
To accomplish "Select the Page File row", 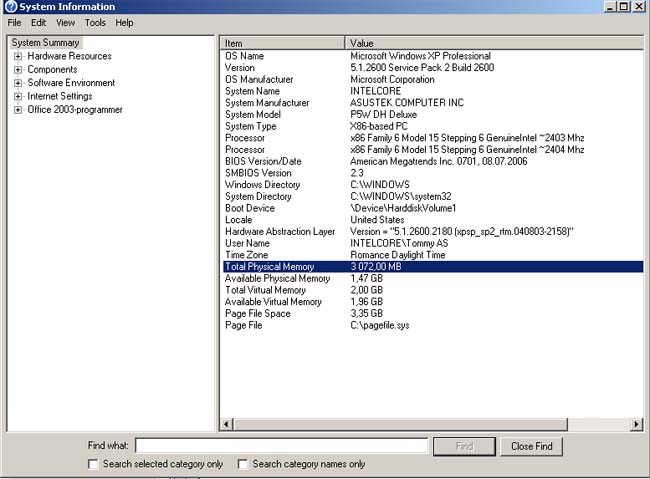I will click(x=433, y=325).
